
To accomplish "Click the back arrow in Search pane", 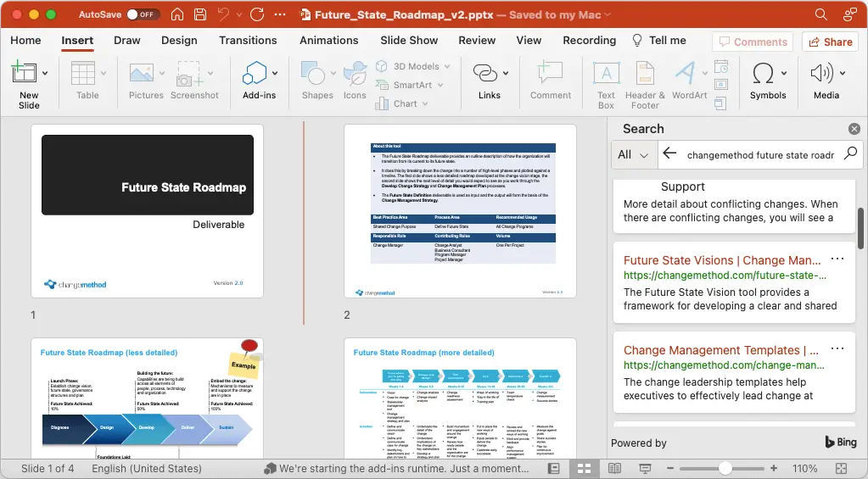I will 669,153.
